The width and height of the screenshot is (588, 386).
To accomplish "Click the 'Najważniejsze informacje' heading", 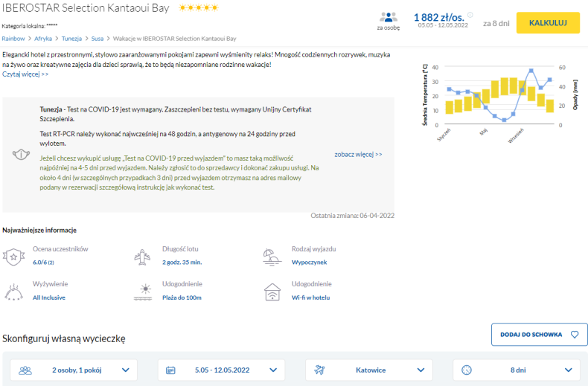I will point(39,230).
